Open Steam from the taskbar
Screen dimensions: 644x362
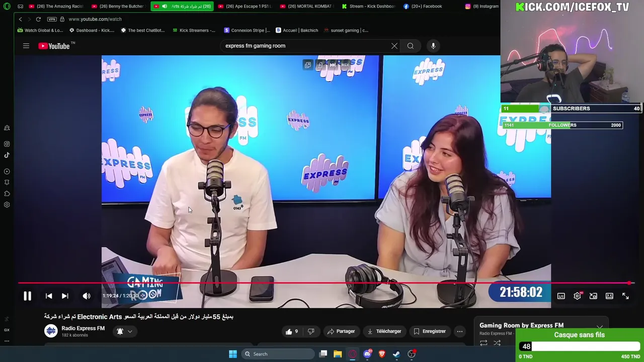[x=396, y=354]
